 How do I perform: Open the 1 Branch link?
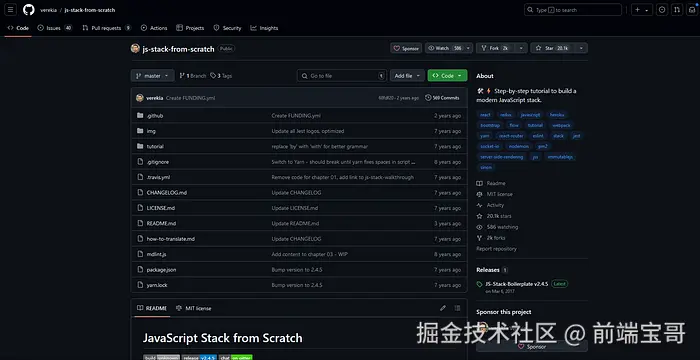pos(193,76)
